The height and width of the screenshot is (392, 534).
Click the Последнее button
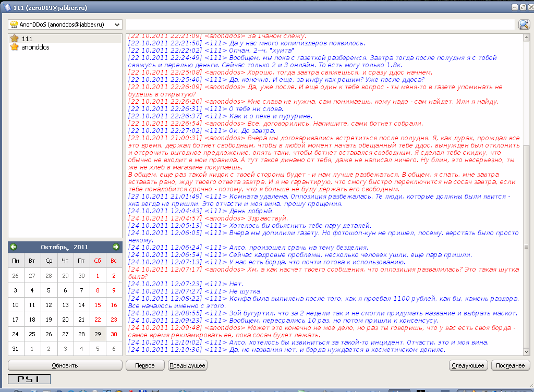[x=511, y=365]
